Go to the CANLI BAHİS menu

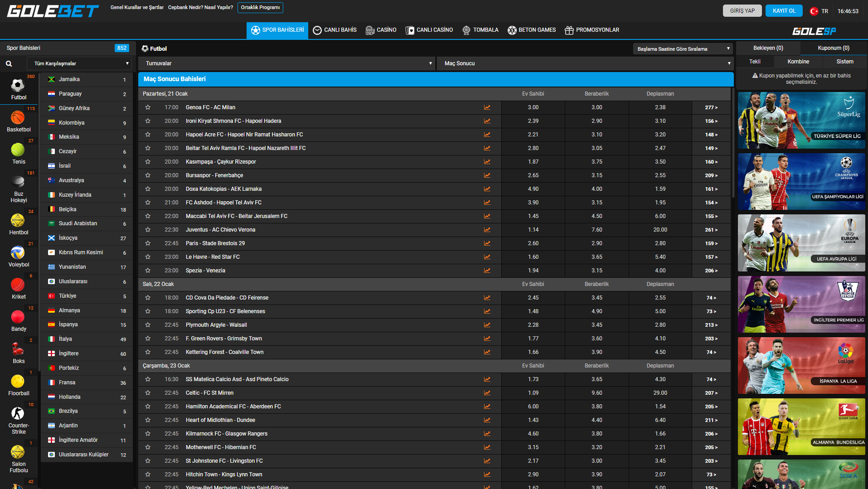[x=335, y=30]
